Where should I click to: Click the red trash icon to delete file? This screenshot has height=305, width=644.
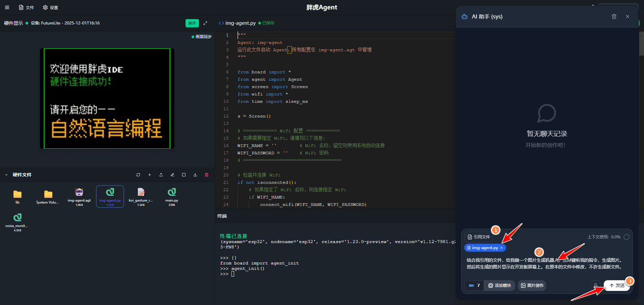(x=206, y=175)
